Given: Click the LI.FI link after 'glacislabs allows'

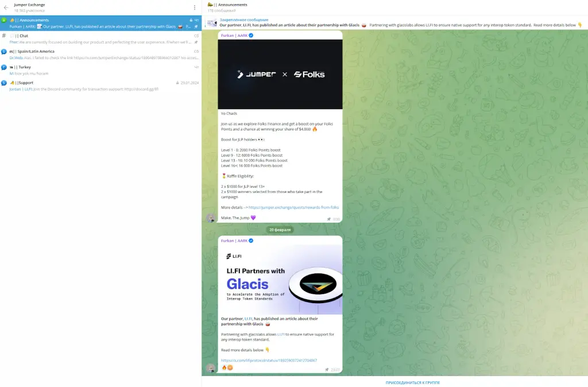Looking at the screenshot, I should pos(281,335).
